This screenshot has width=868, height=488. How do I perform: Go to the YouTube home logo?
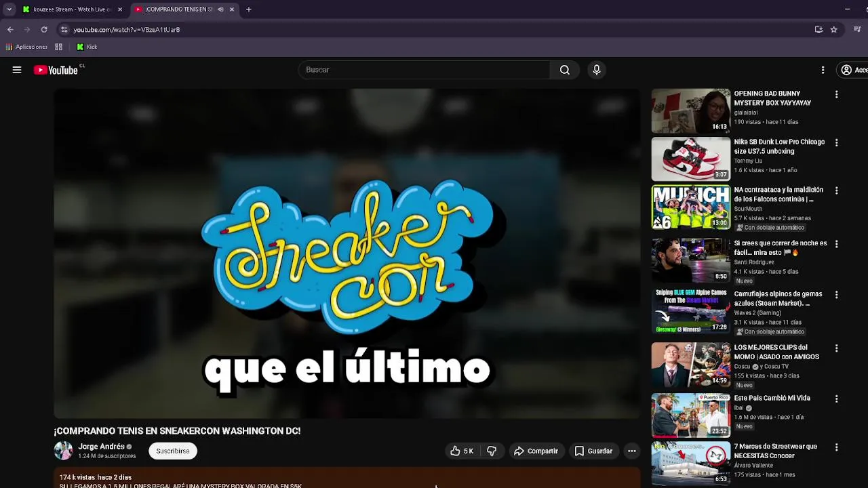coord(56,70)
